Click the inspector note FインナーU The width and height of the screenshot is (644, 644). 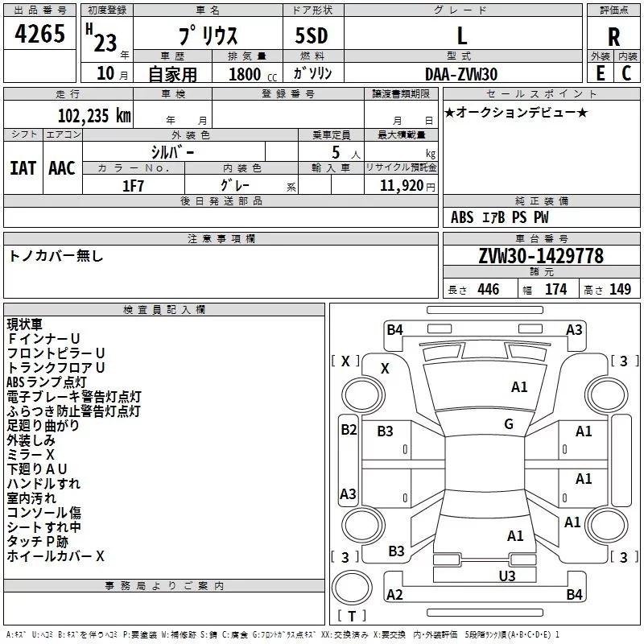click(x=43, y=339)
